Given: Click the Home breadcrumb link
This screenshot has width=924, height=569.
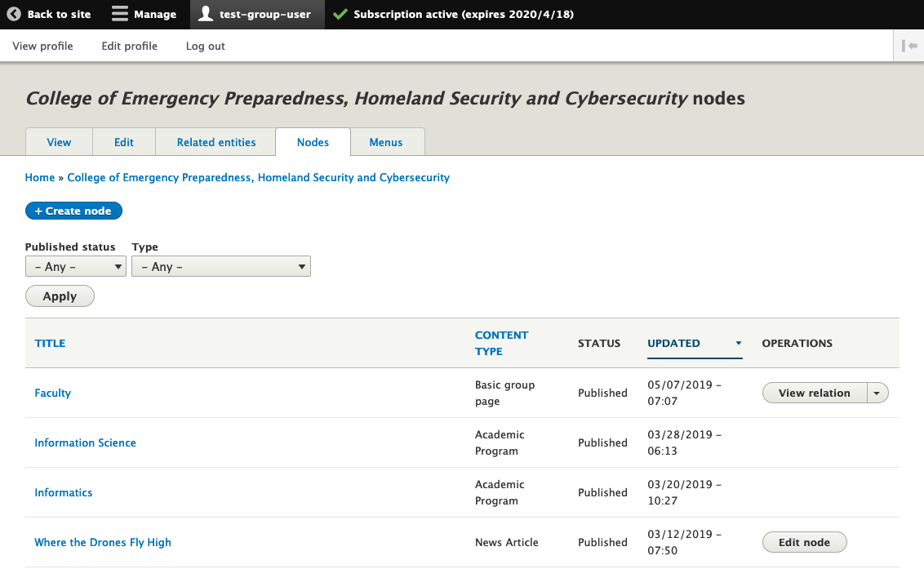Looking at the screenshot, I should click(x=40, y=177).
